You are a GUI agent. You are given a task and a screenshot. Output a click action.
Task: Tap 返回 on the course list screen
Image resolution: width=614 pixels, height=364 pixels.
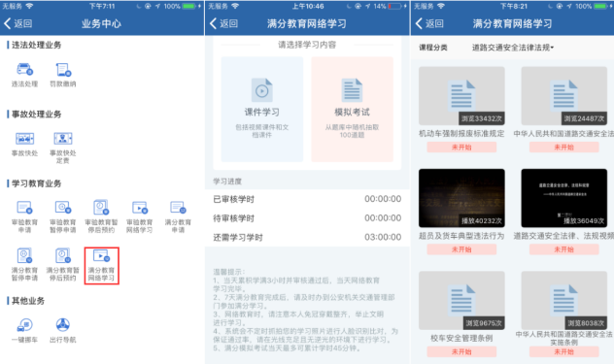[429, 23]
